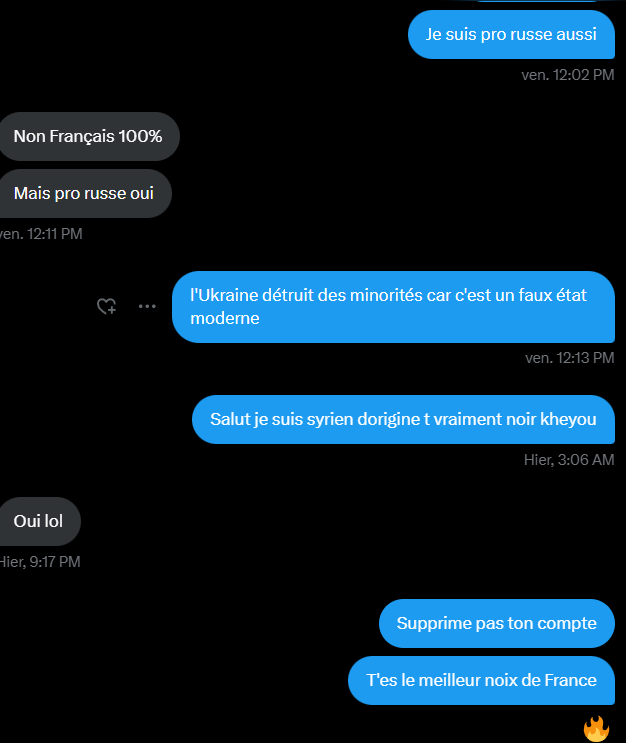Viewport: 626px width, 743px height.
Task: Select the "Supprime pas ton compte" message
Action: click(x=496, y=623)
